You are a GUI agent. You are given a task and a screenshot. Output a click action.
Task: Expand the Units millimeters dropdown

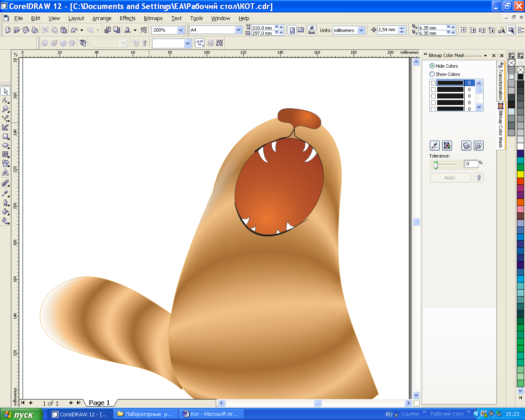pos(361,30)
